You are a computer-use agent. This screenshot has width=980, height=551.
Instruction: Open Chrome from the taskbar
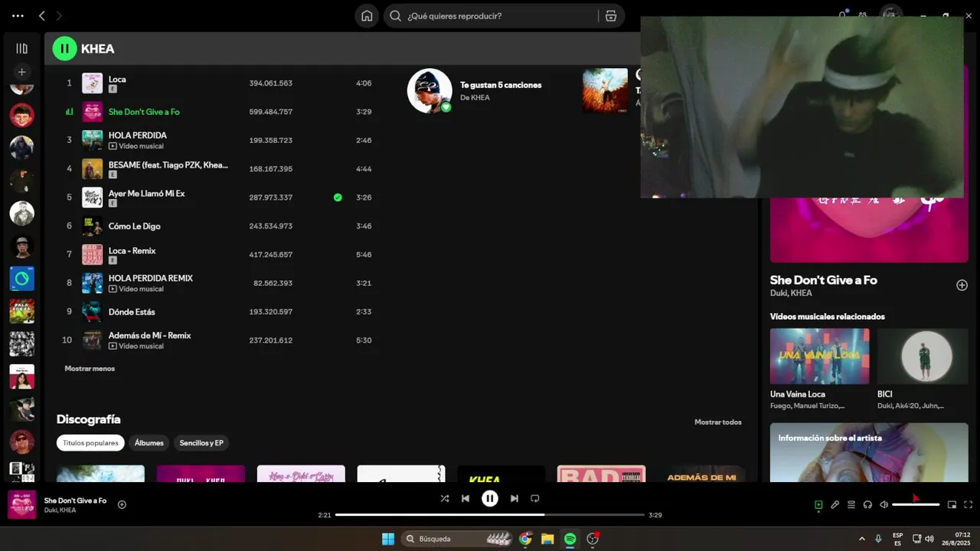point(525,539)
